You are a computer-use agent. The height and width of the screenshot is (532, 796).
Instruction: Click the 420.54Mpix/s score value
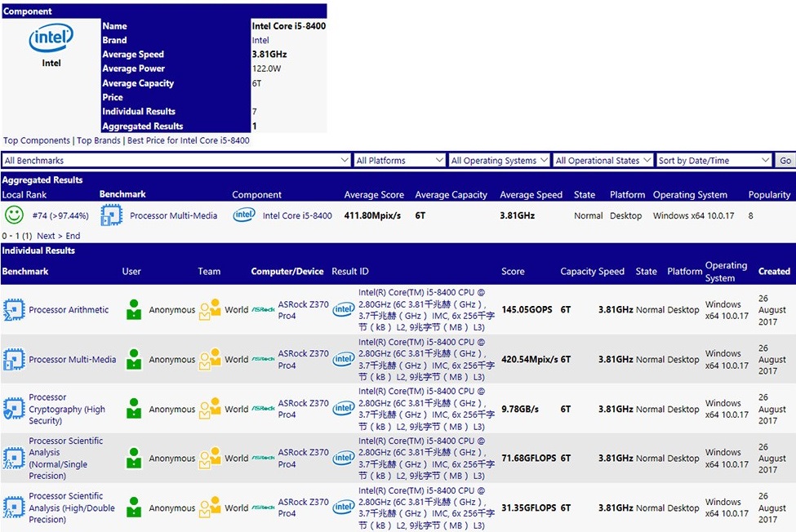(530, 359)
